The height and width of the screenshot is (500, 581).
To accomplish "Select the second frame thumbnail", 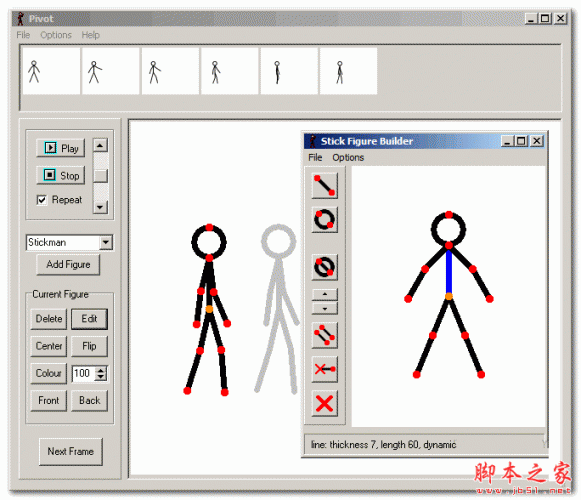I will pyautogui.click(x=111, y=71).
